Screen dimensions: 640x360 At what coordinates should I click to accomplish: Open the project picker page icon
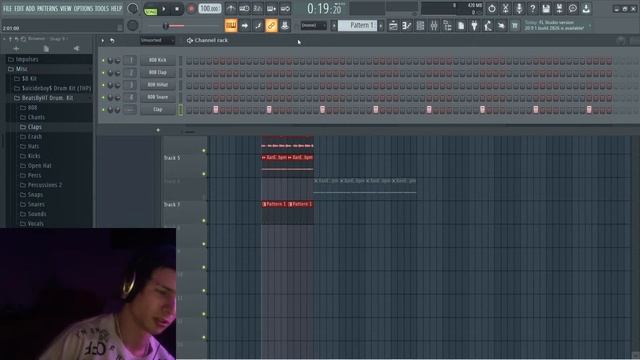click(x=461, y=26)
